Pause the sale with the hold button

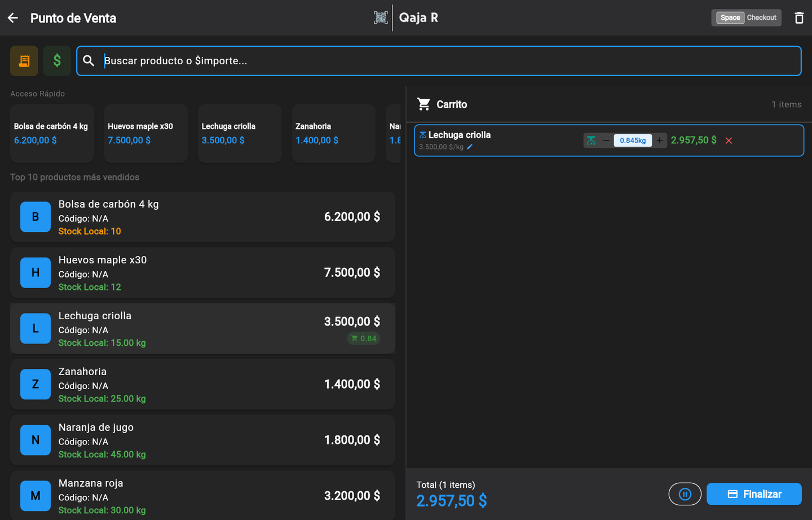[685, 494]
